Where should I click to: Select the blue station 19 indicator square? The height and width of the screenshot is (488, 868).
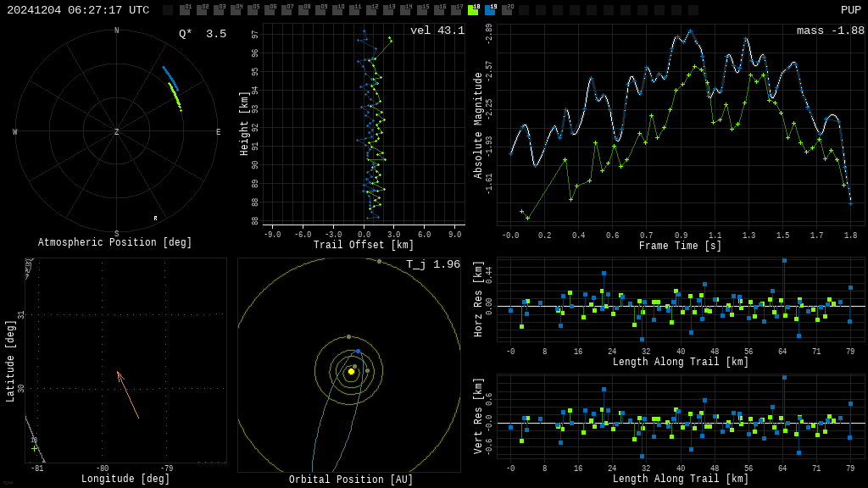490,10
